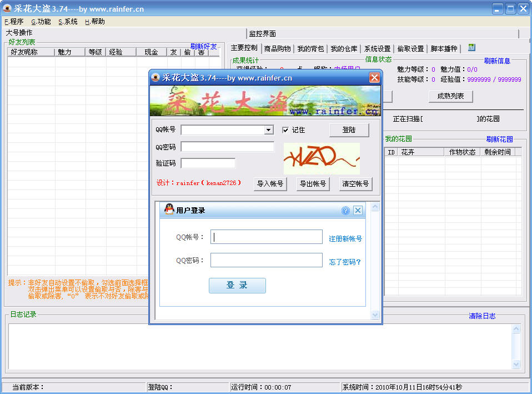Click the embedded login panel scrollbar up arrow

(x=375, y=207)
